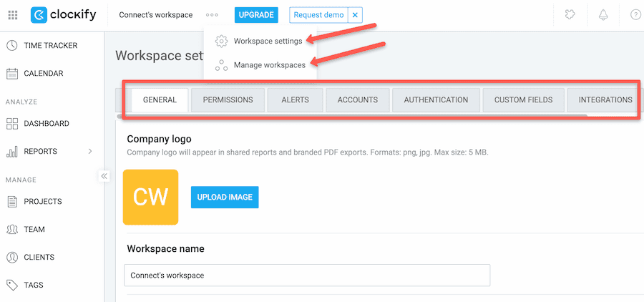Switch to the Custom Fields tab
The image size is (644, 302).
click(x=523, y=100)
